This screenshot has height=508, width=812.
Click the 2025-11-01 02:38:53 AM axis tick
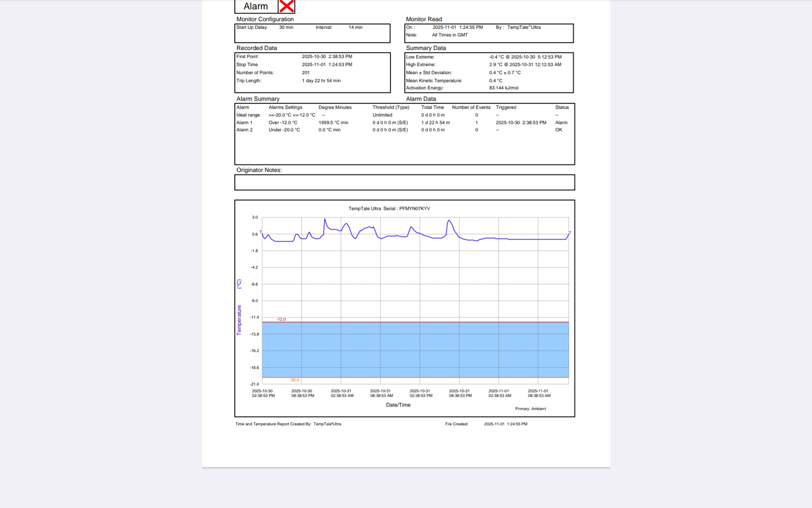pos(499,394)
